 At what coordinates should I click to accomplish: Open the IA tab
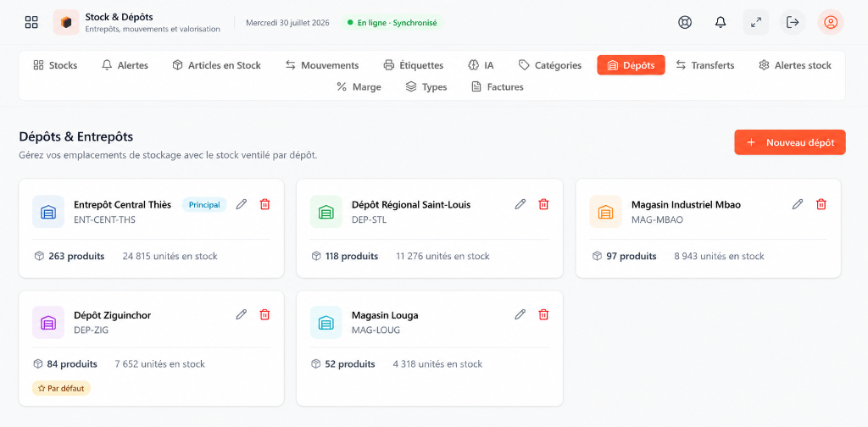[481, 65]
